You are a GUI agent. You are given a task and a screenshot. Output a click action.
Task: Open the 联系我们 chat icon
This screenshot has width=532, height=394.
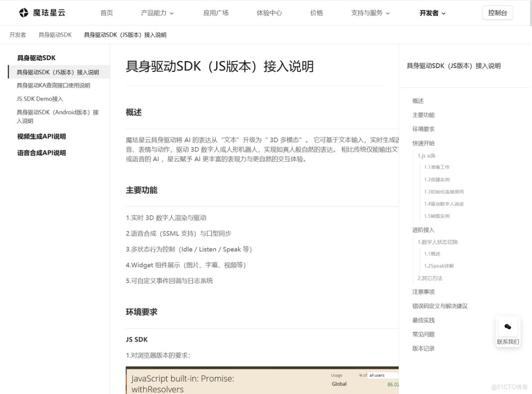[x=507, y=327]
